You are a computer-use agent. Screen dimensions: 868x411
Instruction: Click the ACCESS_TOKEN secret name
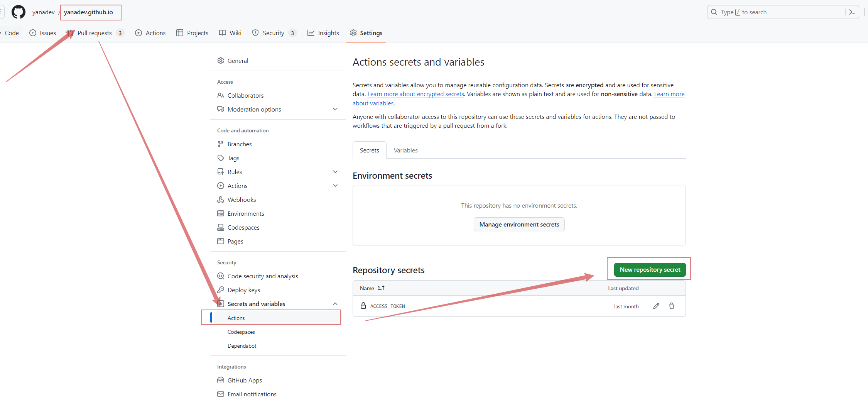click(387, 306)
